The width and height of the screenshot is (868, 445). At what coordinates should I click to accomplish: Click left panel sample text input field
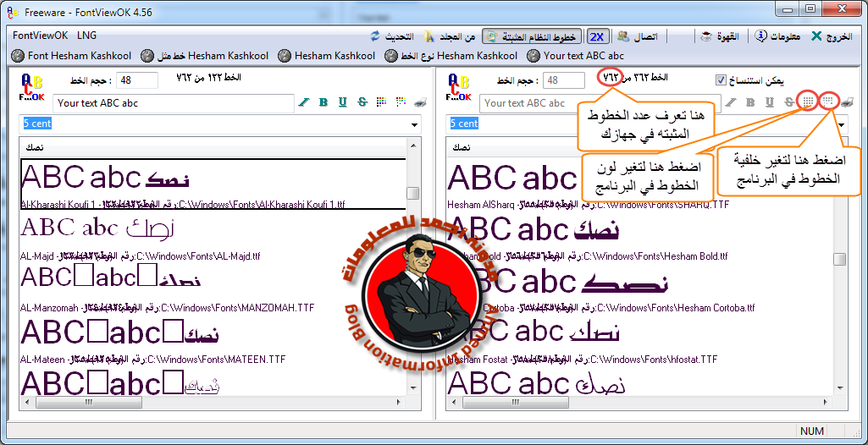coord(174,103)
